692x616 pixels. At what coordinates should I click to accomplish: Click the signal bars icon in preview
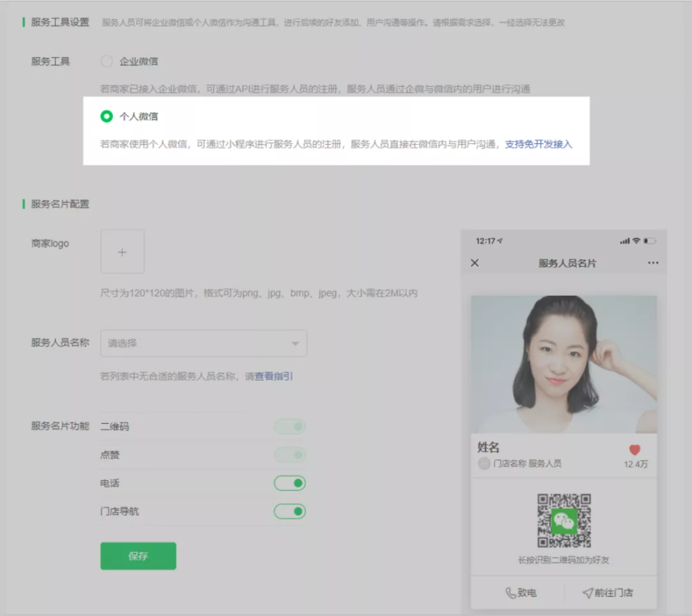624,241
